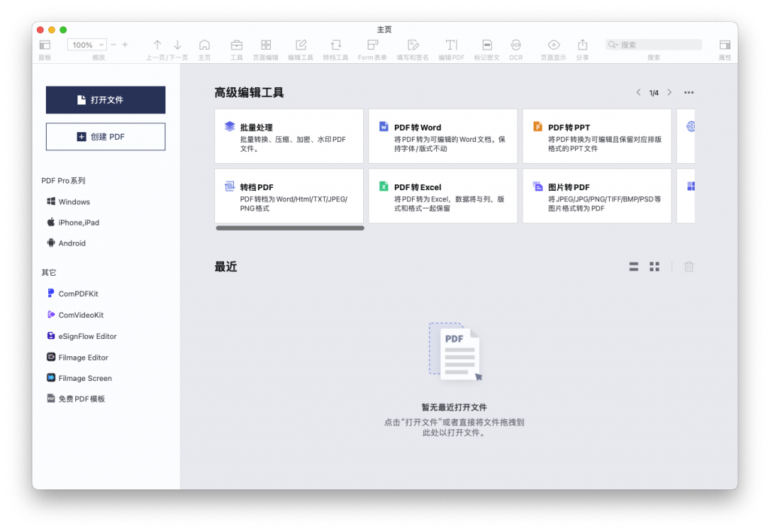Click the Android robot icon in sidebar
Image resolution: width=770 pixels, height=532 pixels.
(51, 243)
